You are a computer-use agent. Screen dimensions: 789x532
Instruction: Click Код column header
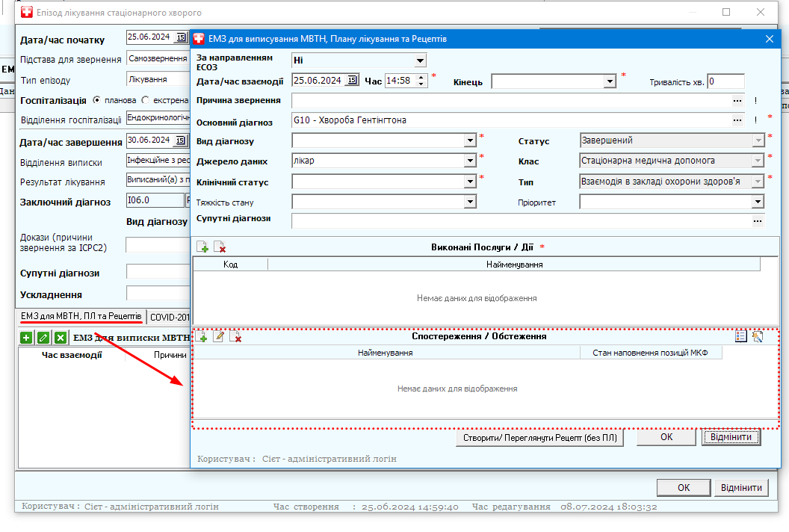pos(230,265)
